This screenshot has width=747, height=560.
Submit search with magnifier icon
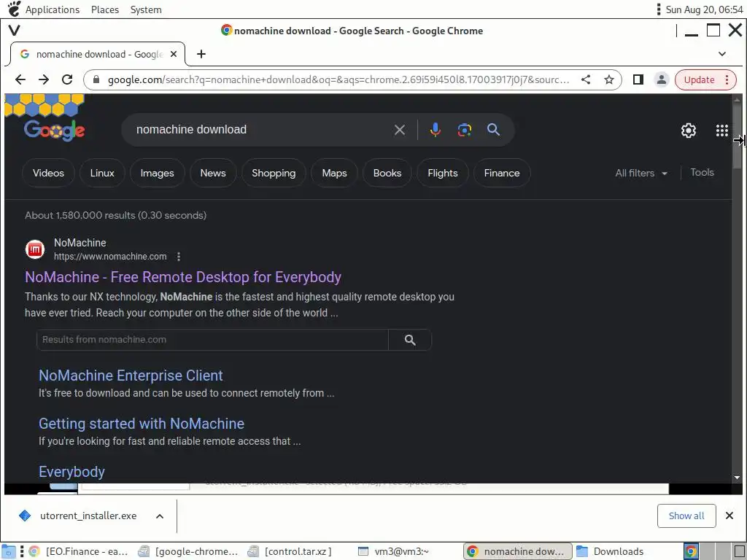click(x=494, y=130)
